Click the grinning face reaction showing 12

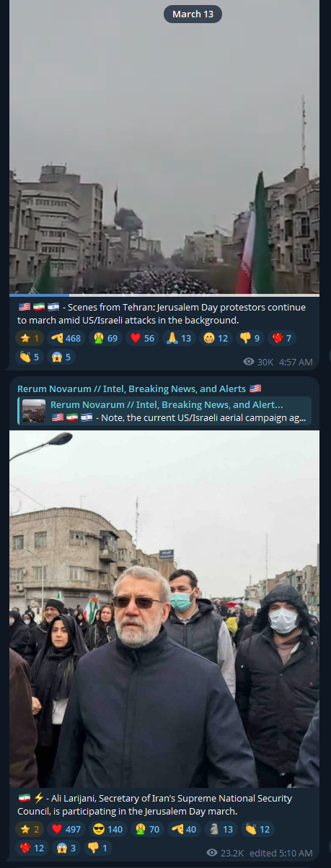tap(215, 338)
